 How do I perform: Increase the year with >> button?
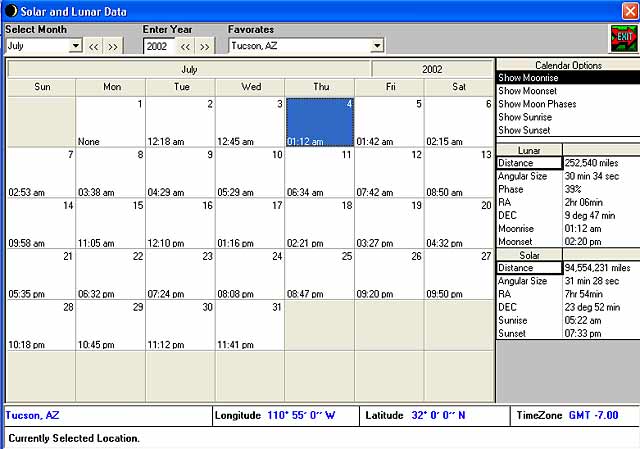point(204,46)
